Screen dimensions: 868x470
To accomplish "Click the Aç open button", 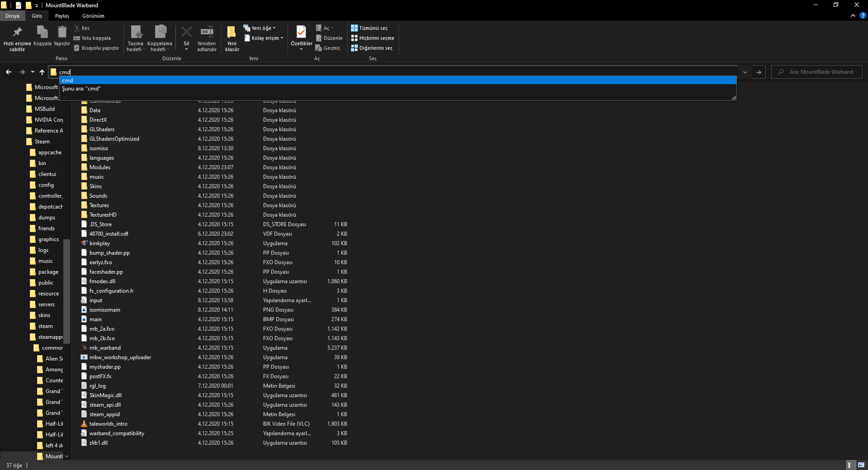I will click(325, 28).
